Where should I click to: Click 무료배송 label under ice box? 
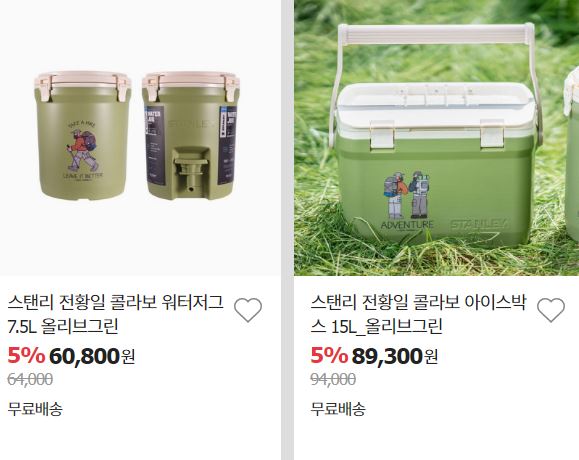coord(338,409)
